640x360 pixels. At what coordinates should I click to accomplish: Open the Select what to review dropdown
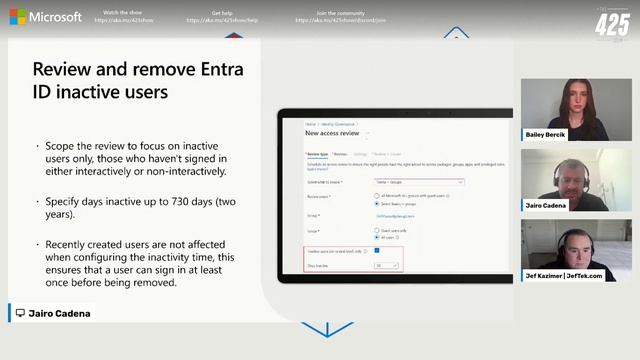click(419, 182)
